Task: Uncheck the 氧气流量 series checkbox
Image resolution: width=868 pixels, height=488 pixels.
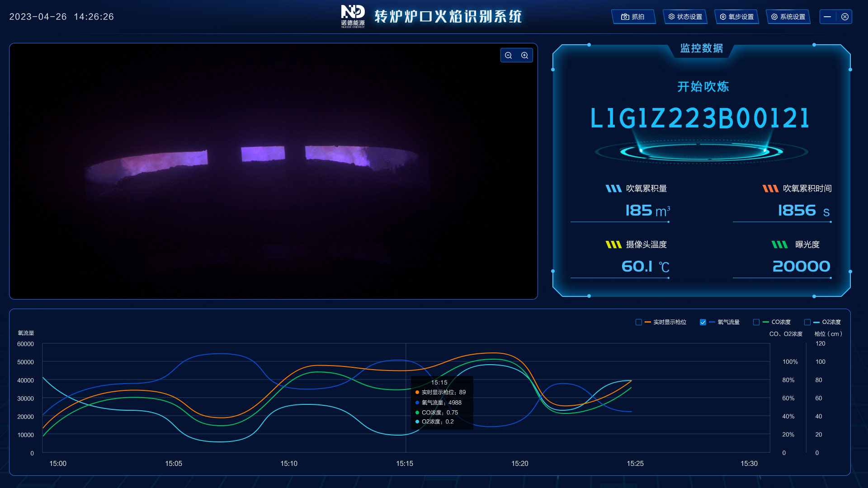Action: pos(703,322)
